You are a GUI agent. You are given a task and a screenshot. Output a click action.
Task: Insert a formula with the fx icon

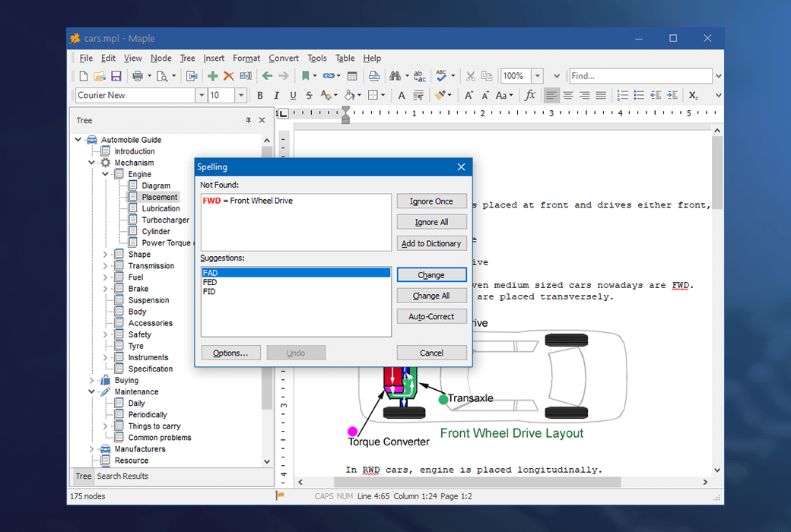coord(529,95)
